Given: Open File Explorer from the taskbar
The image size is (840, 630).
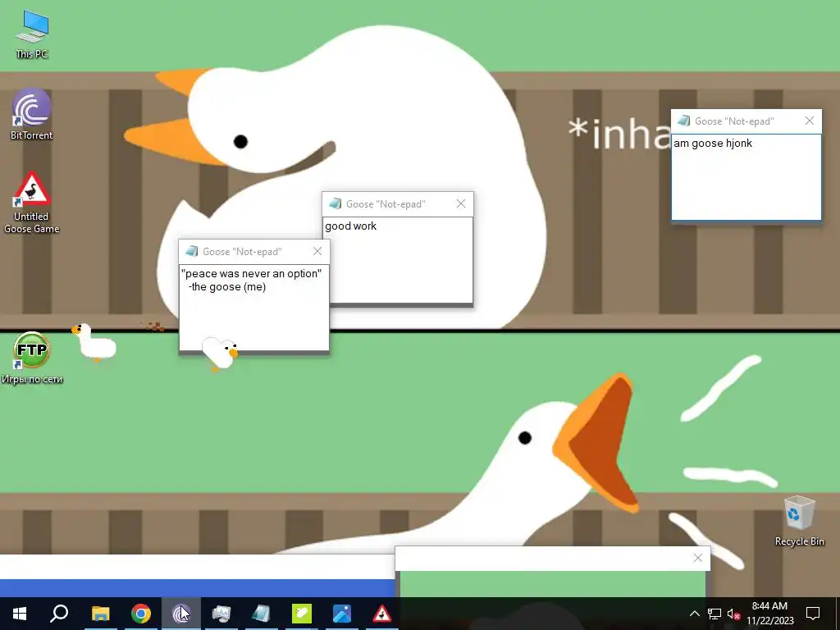Looking at the screenshot, I should pyautogui.click(x=100, y=614).
